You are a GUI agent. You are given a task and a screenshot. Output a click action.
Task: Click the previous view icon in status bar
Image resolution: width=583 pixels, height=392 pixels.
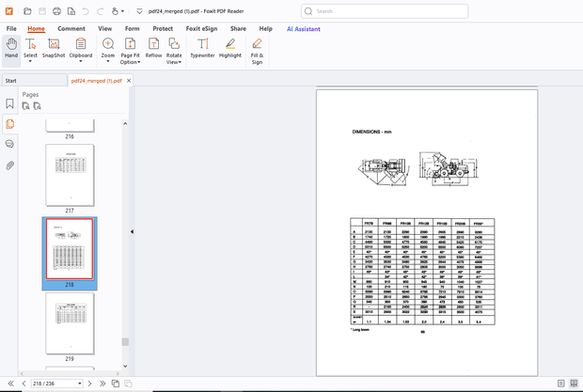coord(116,384)
